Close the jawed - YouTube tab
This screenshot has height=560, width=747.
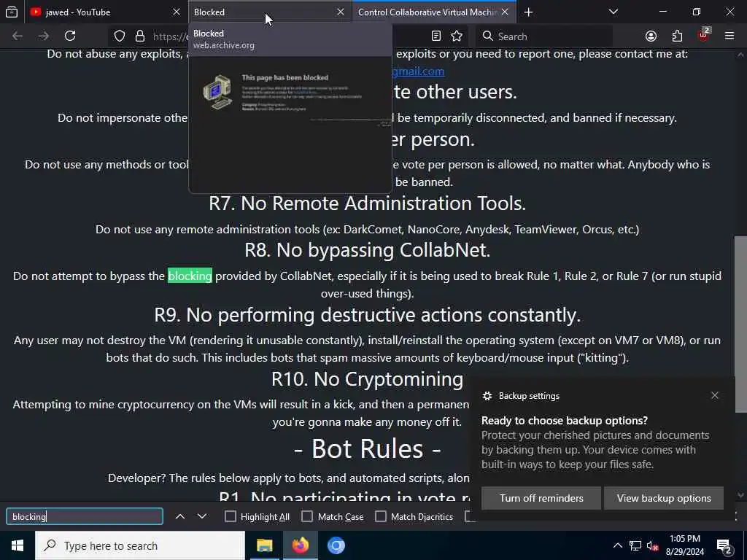tap(177, 12)
